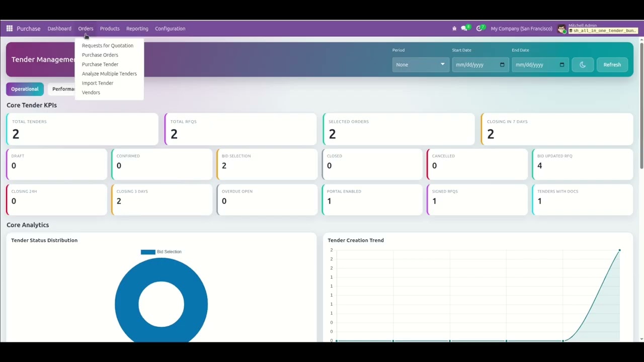Image resolution: width=644 pixels, height=362 pixels.
Task: Click the page vertical scrollbar thumb
Action: pyautogui.click(x=641, y=106)
